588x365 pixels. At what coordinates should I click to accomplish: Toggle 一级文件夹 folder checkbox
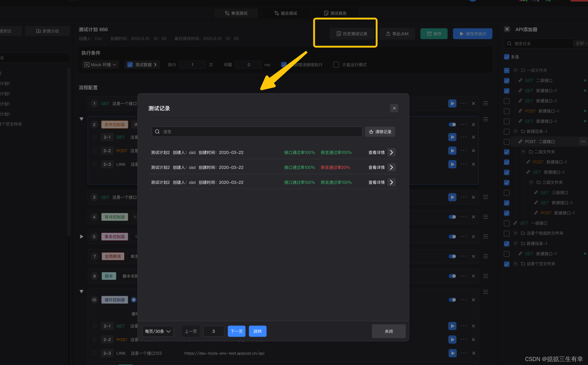point(507,70)
